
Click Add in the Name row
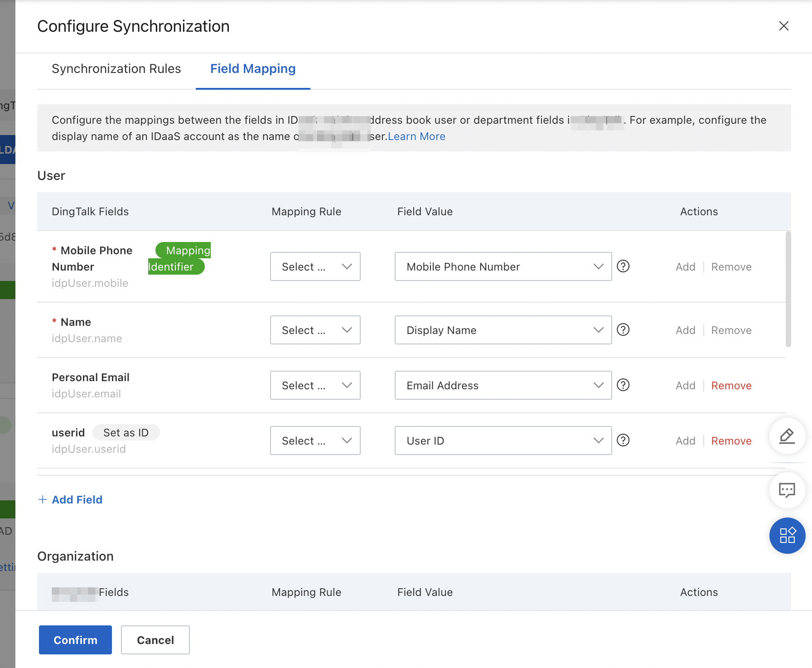point(685,330)
